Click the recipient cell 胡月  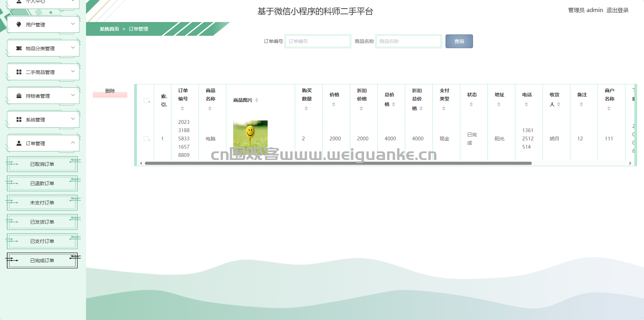(555, 139)
